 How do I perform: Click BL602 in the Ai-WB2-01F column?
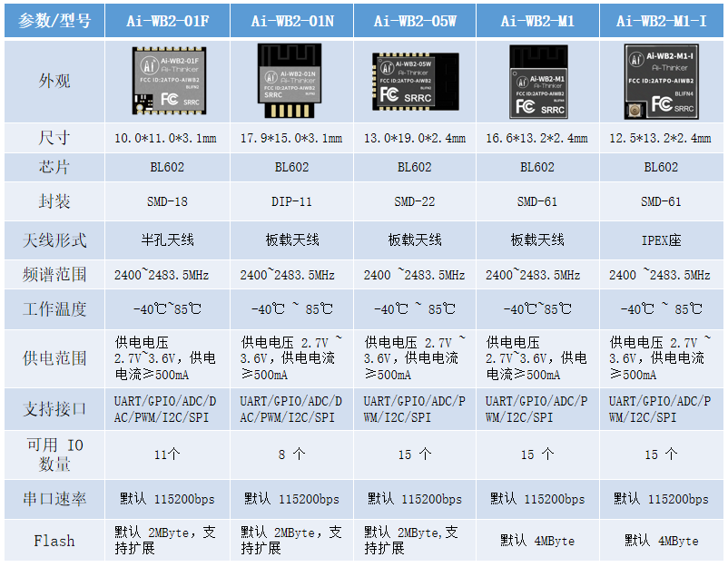pyautogui.click(x=167, y=167)
